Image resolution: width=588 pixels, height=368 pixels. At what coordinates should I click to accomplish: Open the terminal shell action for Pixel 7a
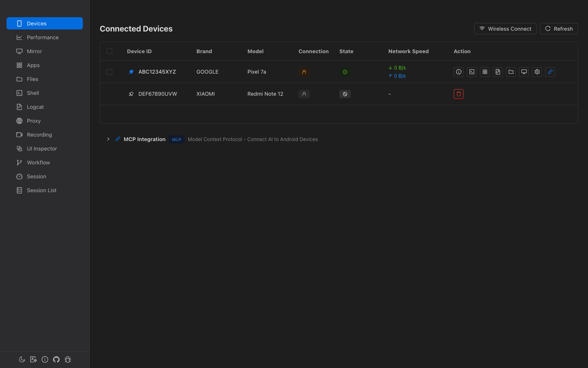coord(472,72)
